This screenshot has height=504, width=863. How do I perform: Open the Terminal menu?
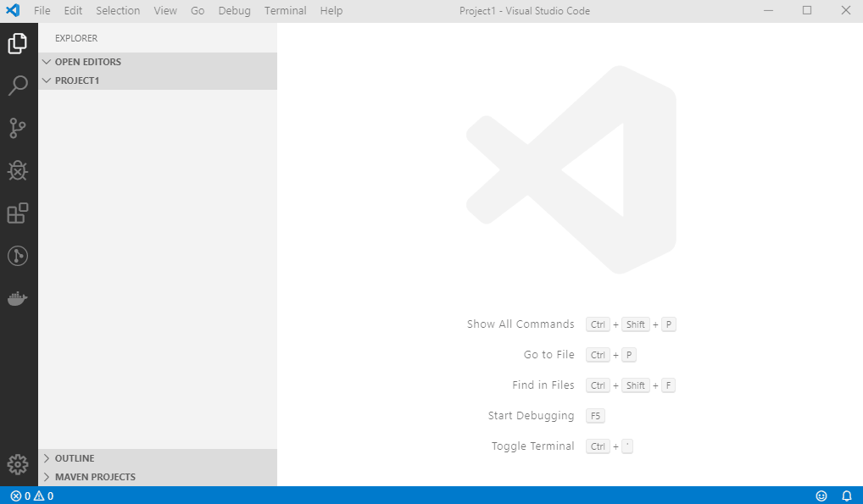pyautogui.click(x=285, y=10)
